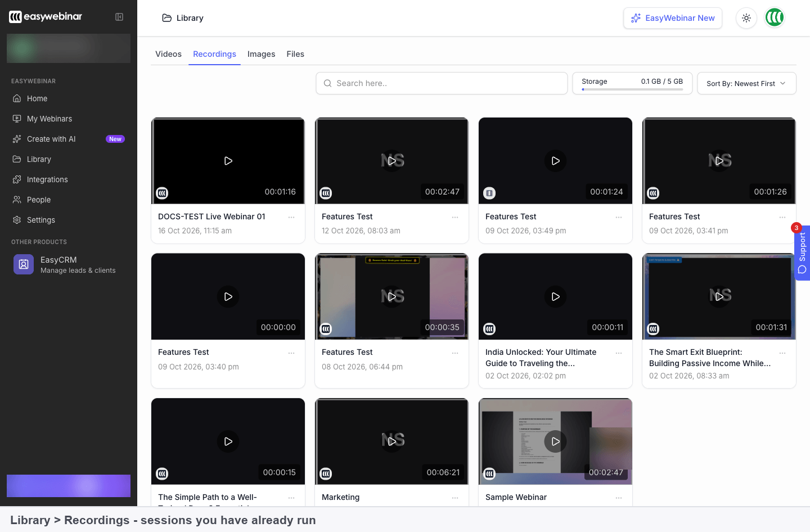Open Library in sidebar
The width and height of the screenshot is (810, 532).
pos(69,159)
